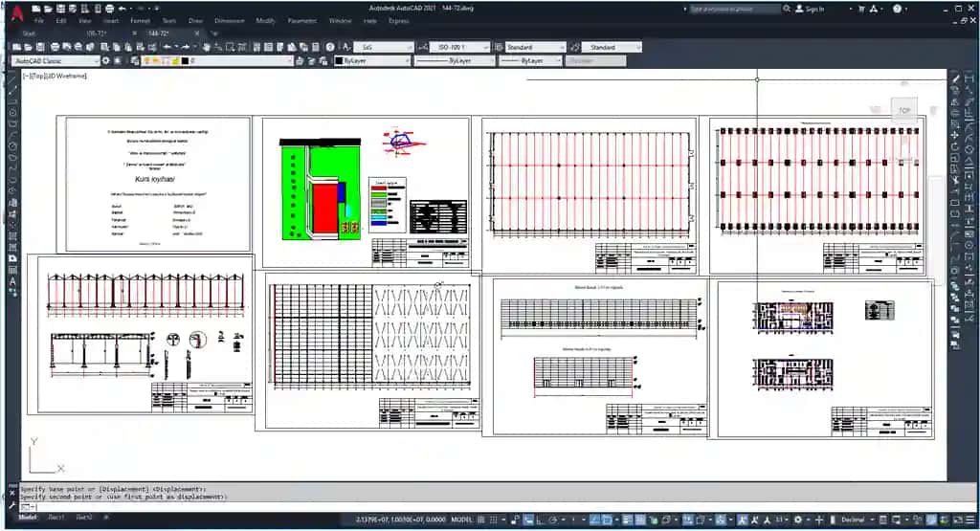Open the Text Style manager icon
This screenshot has width=980, height=531.
click(x=345, y=47)
